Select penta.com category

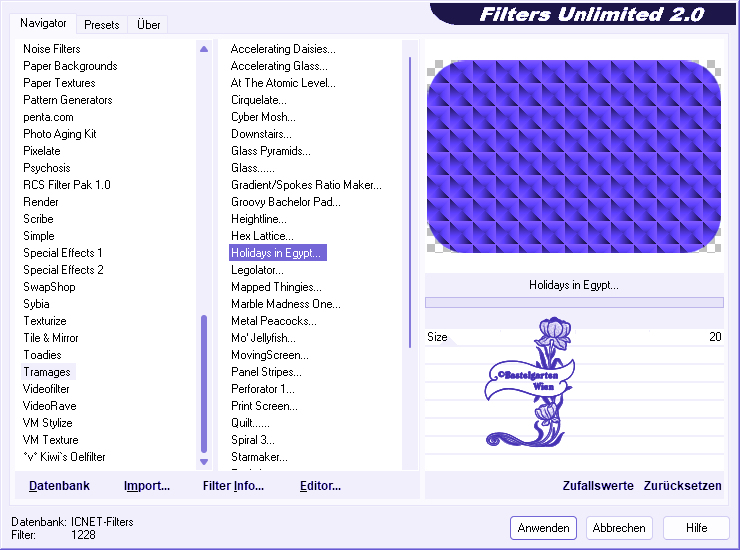(49, 117)
